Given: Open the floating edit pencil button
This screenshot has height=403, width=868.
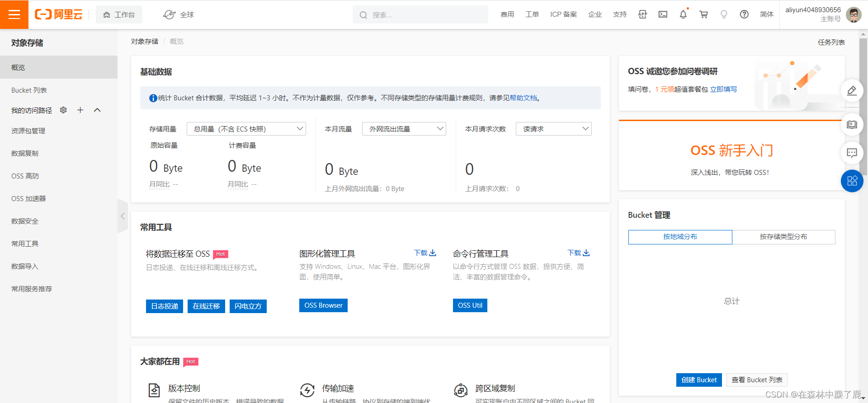Looking at the screenshot, I should [852, 91].
